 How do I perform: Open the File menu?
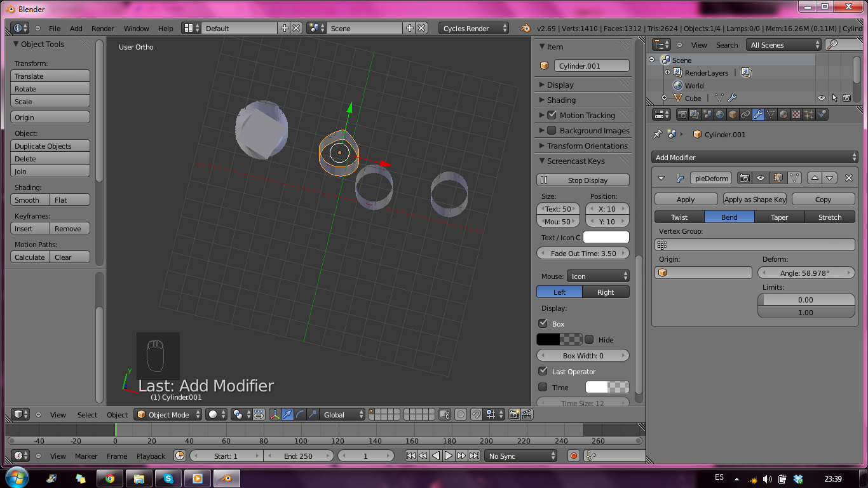pos(55,28)
